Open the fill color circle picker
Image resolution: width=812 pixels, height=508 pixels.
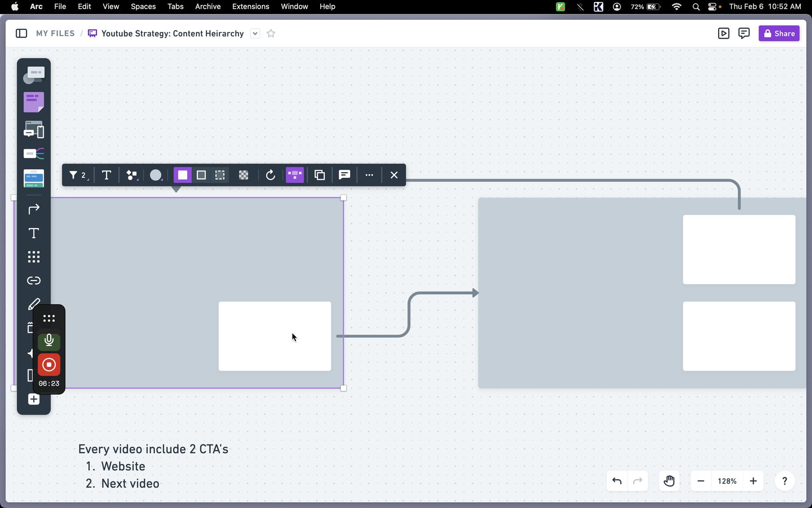tap(156, 175)
